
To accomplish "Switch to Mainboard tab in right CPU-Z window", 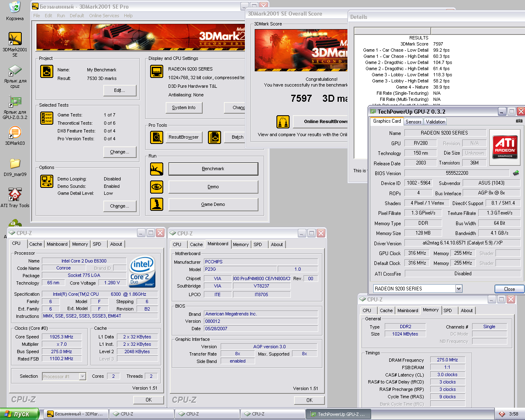I will [x=408, y=310].
